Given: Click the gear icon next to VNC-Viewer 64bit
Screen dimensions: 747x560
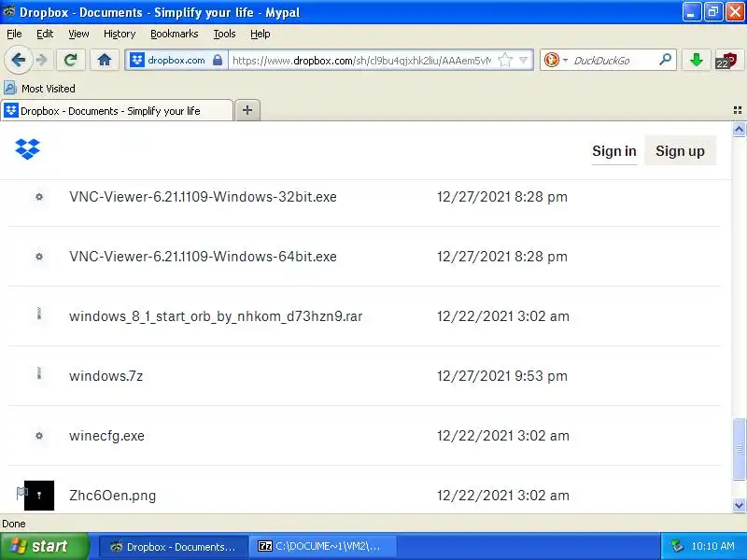Looking at the screenshot, I should click(x=39, y=256).
